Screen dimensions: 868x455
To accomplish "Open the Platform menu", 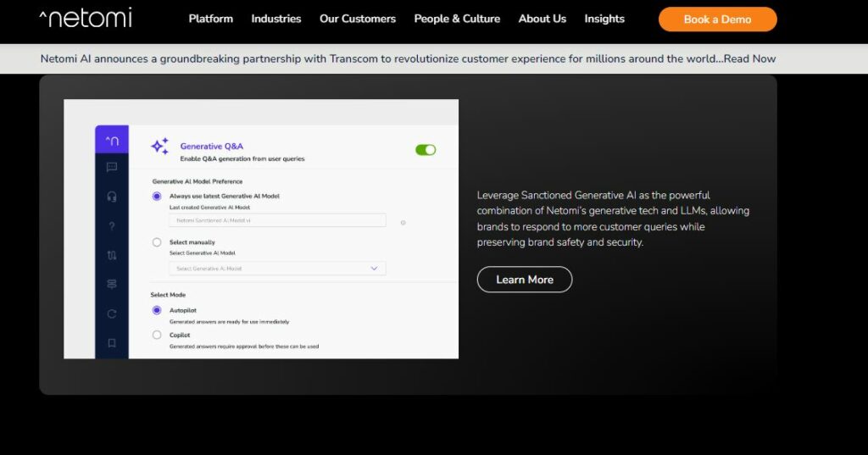I will [x=211, y=19].
